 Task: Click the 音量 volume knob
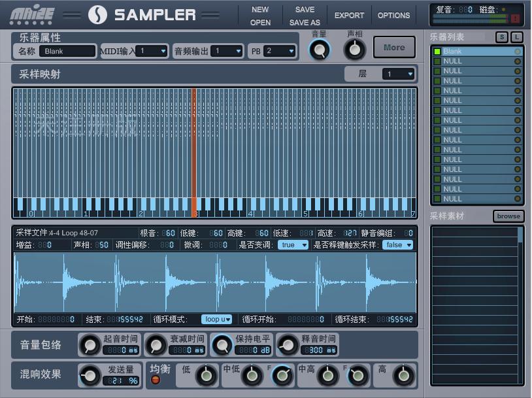point(320,50)
